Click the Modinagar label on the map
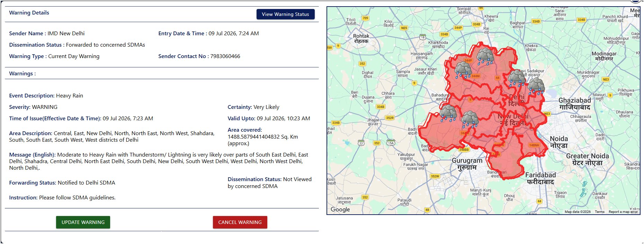The image size is (644, 244). 604,56
